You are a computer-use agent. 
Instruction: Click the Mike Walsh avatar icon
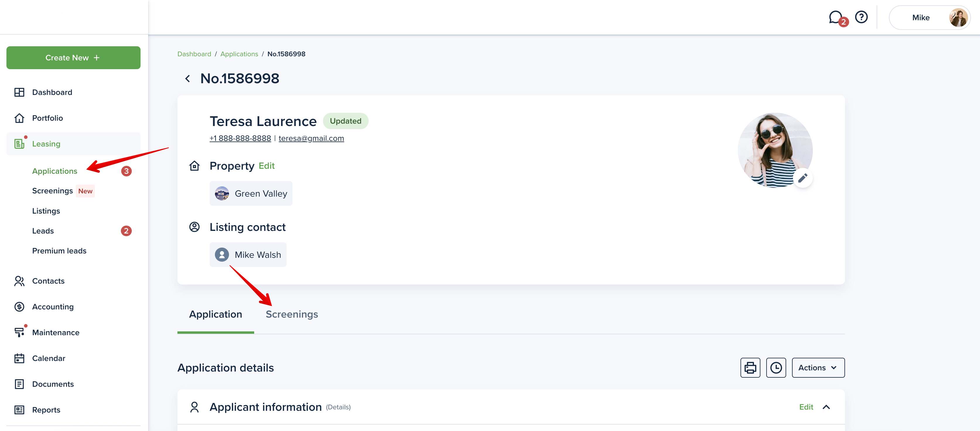click(222, 255)
